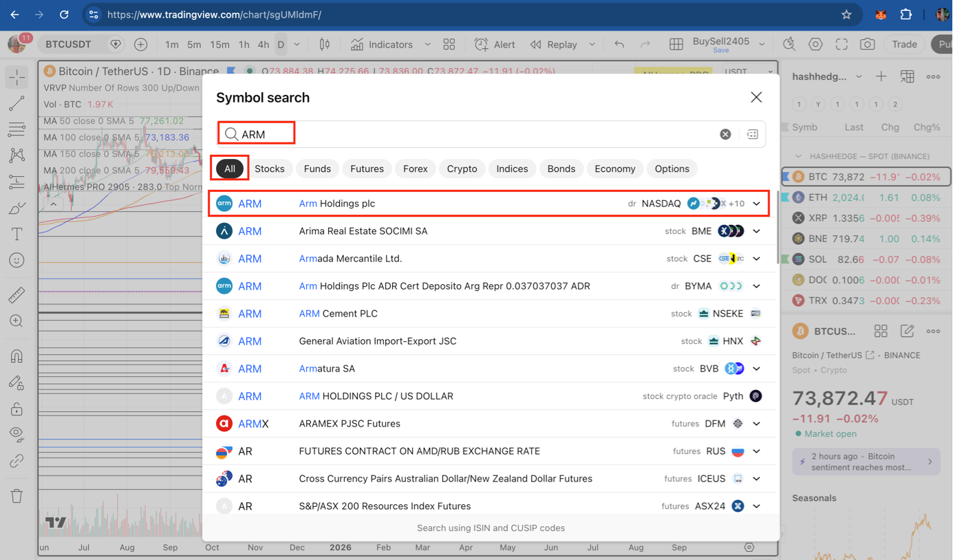Expand the Arm Holdings plc NASDAQ row
This screenshot has width=953, height=560.
coord(756,204)
